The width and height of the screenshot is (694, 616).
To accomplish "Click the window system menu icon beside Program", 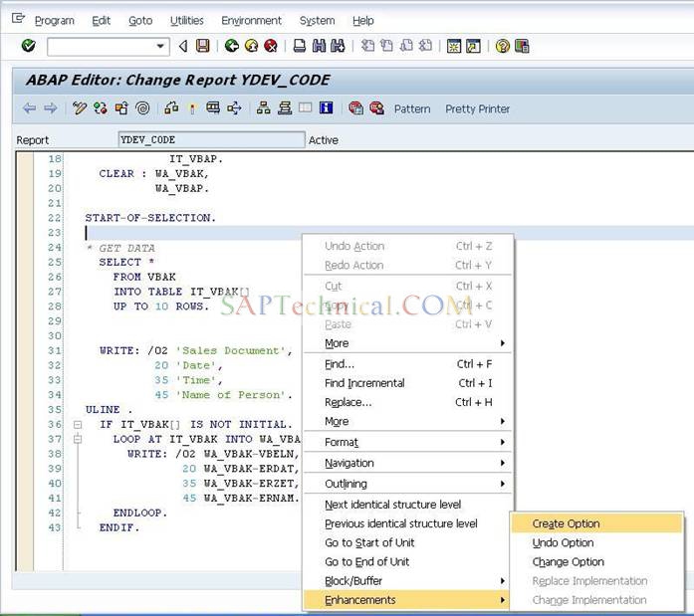I will tap(18, 18).
